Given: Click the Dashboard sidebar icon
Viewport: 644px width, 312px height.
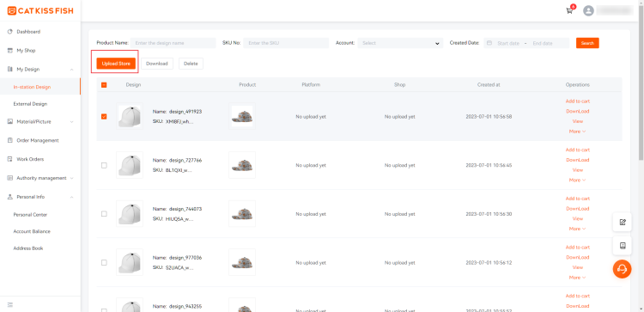Looking at the screenshot, I should click(x=10, y=32).
